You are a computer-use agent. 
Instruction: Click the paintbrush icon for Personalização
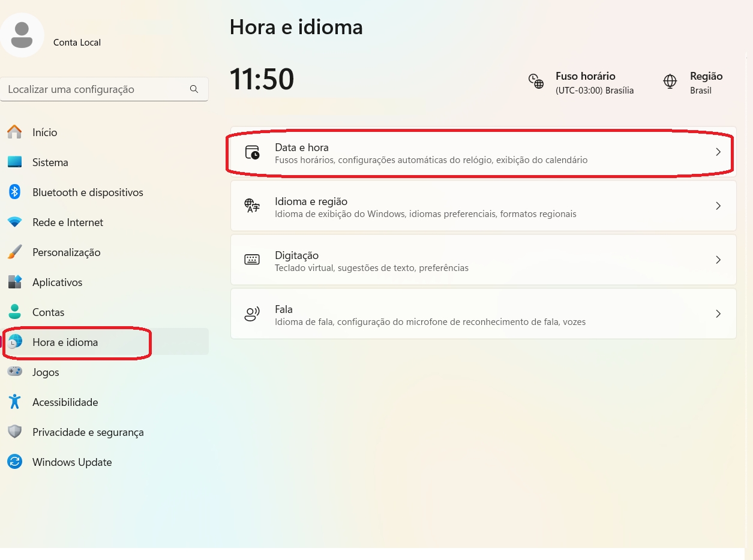pos(14,252)
